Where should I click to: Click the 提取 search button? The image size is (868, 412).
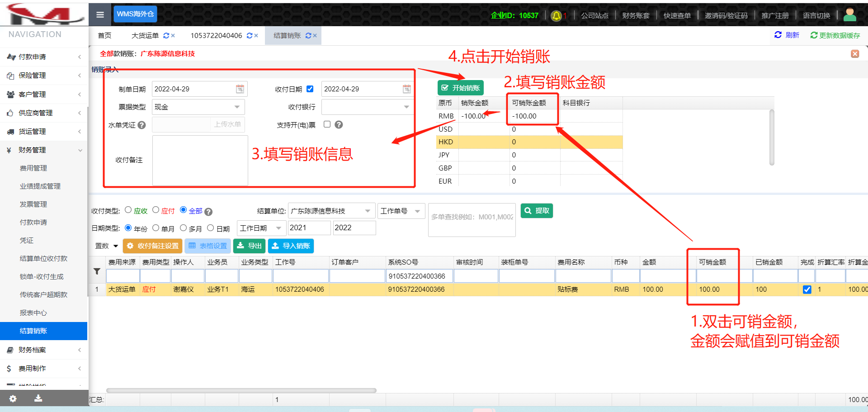pyautogui.click(x=537, y=211)
